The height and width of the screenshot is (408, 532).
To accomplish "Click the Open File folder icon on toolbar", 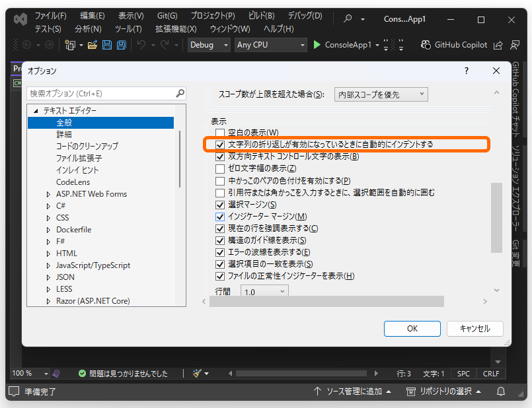I will pyautogui.click(x=91, y=44).
